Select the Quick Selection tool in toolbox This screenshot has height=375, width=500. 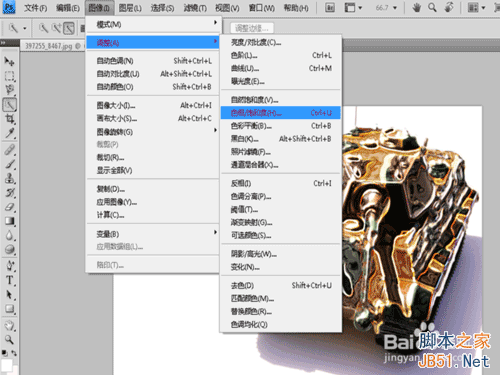(x=9, y=105)
